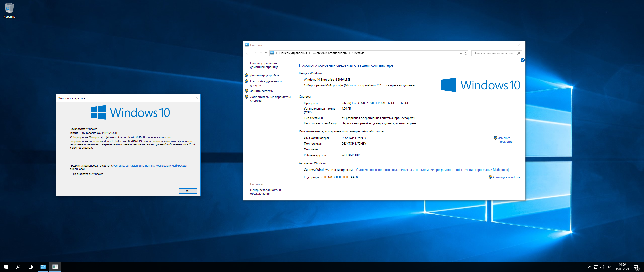The width and height of the screenshot is (644, 272).
Task: Open the Recycle Bin (Корзина) desktop icon
Action: pos(9,10)
